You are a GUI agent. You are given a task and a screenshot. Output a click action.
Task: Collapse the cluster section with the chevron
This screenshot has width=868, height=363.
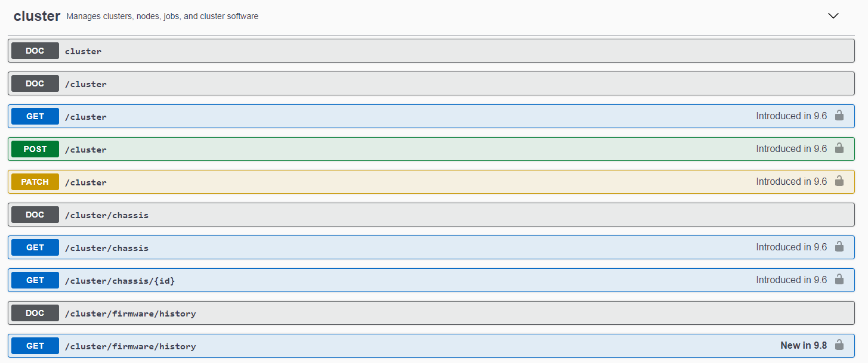833,16
